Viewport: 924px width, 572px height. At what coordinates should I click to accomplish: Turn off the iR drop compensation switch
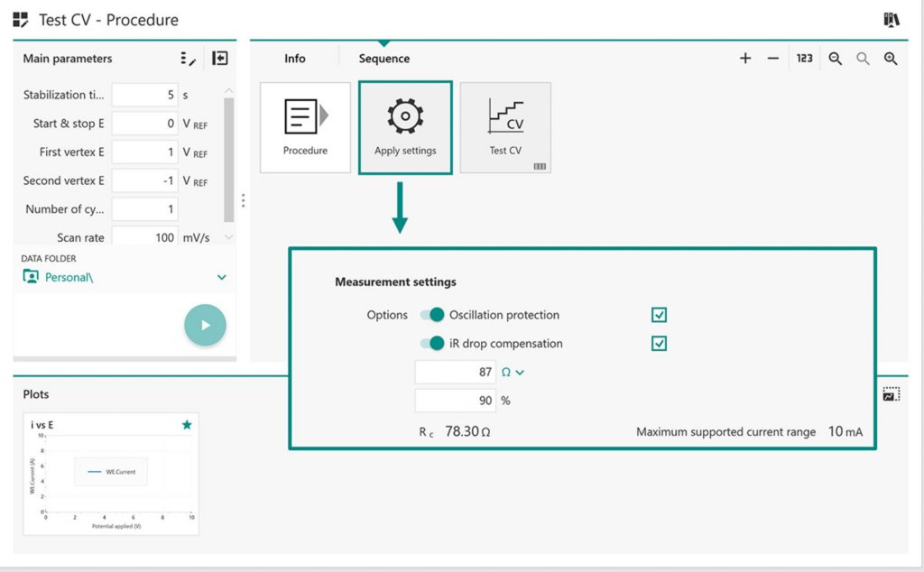click(432, 343)
